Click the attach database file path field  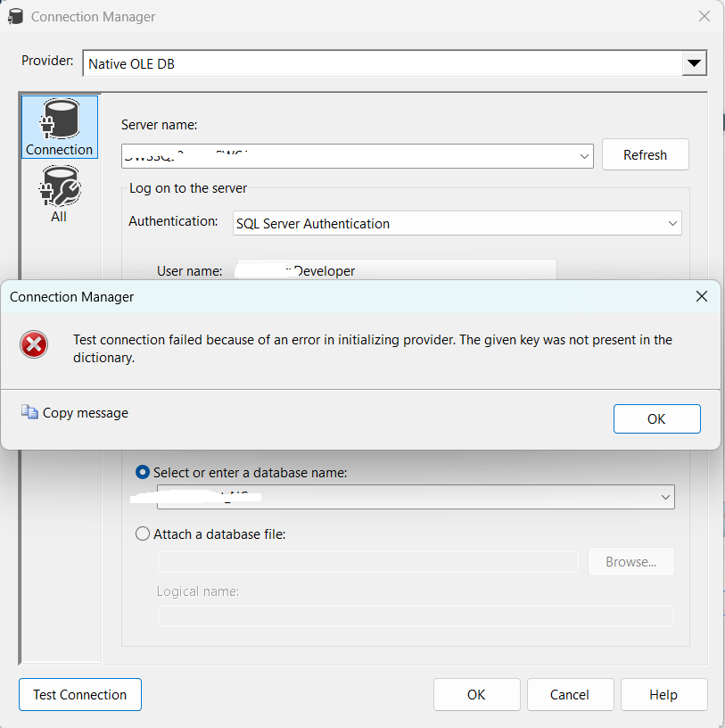368,562
